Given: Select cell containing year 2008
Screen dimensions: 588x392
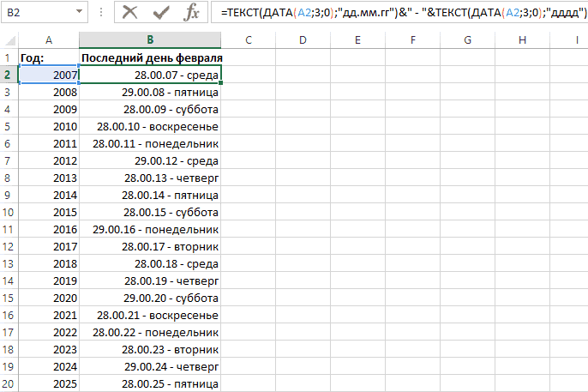Looking at the screenshot, I should click(x=49, y=92).
